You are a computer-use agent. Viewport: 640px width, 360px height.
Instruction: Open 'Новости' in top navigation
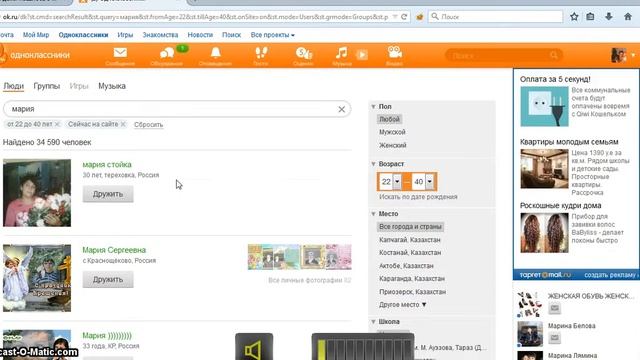[x=200, y=35]
